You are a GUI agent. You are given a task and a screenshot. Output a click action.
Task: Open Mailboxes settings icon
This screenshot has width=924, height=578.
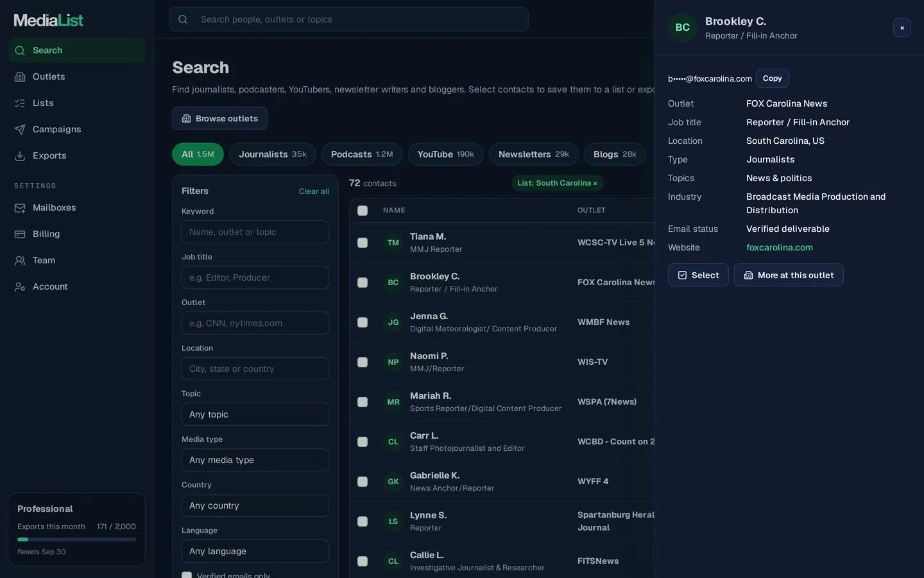point(20,207)
